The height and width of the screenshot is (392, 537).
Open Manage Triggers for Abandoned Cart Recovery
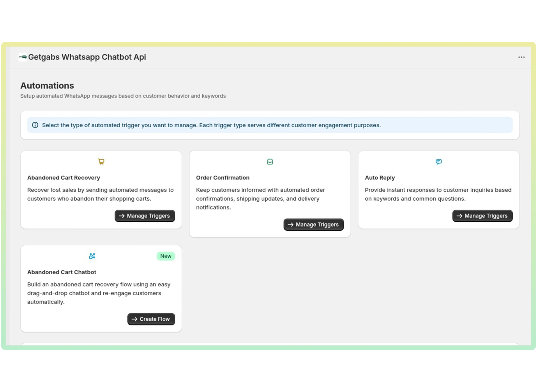pos(145,216)
